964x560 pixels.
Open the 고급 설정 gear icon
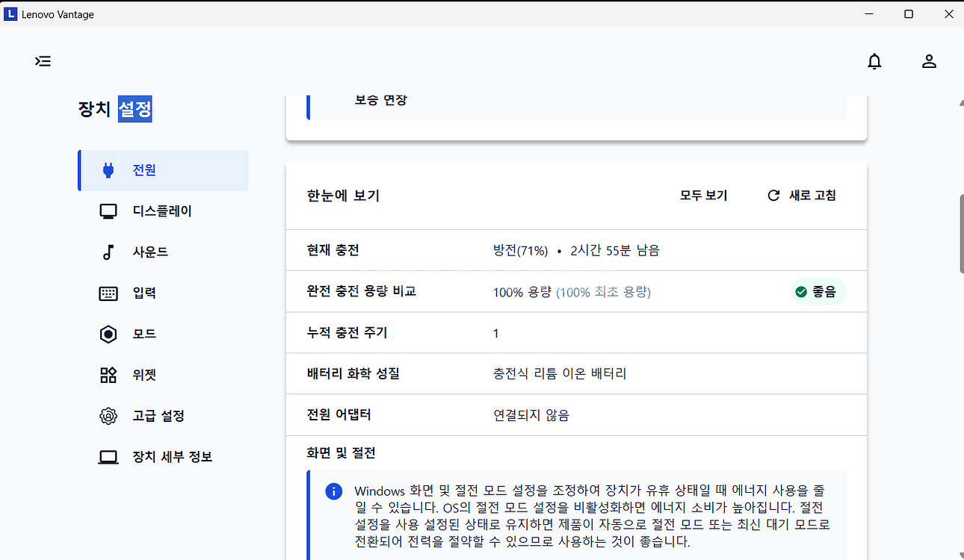click(x=108, y=416)
